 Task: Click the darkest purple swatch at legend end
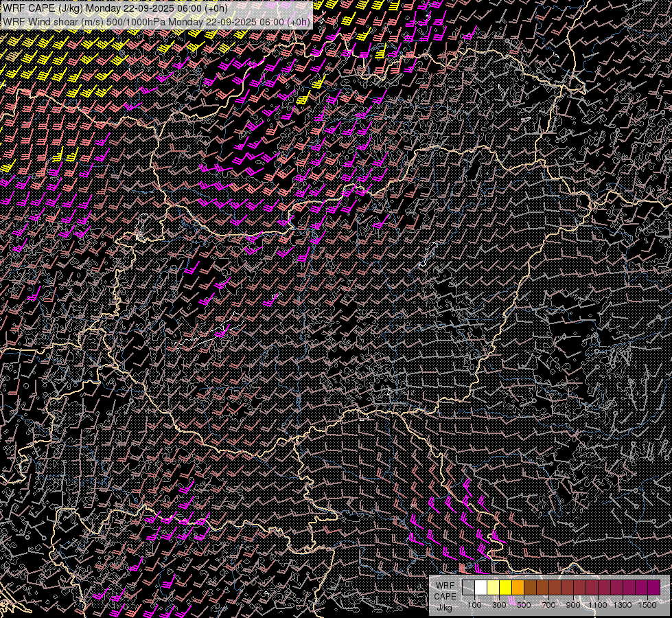(653, 587)
